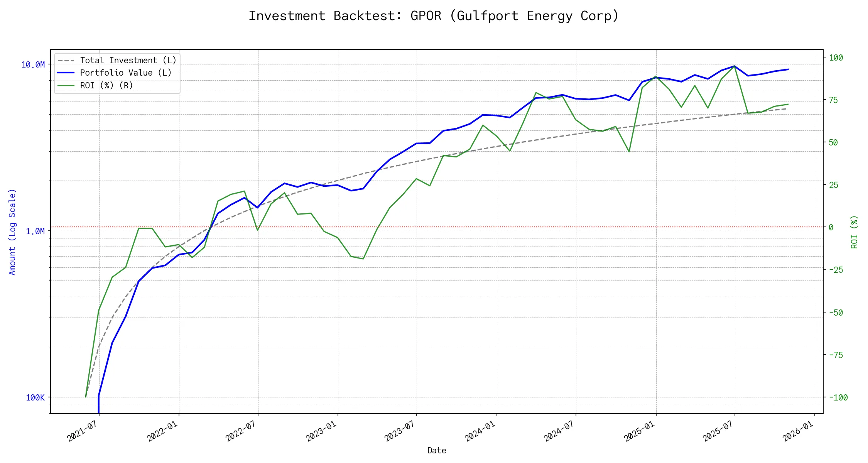The height and width of the screenshot is (463, 868).
Task: Click the ROI (%) right axis title
Action: [854, 232]
